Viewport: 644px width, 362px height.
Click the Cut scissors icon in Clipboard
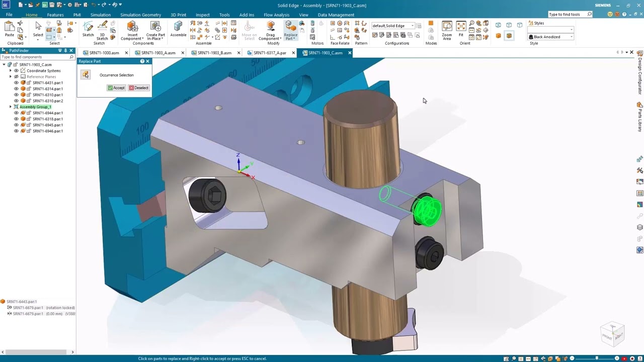point(20,23)
